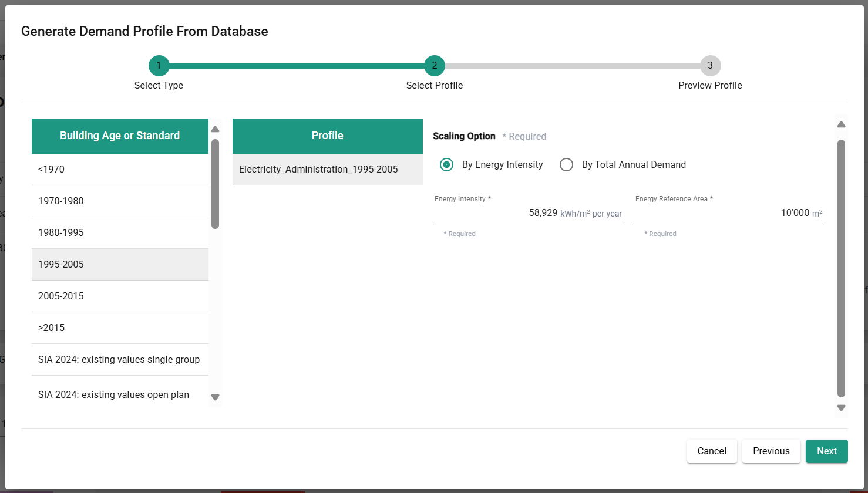The height and width of the screenshot is (493, 868).
Task: Cancel the demand profile dialog
Action: coord(712,451)
